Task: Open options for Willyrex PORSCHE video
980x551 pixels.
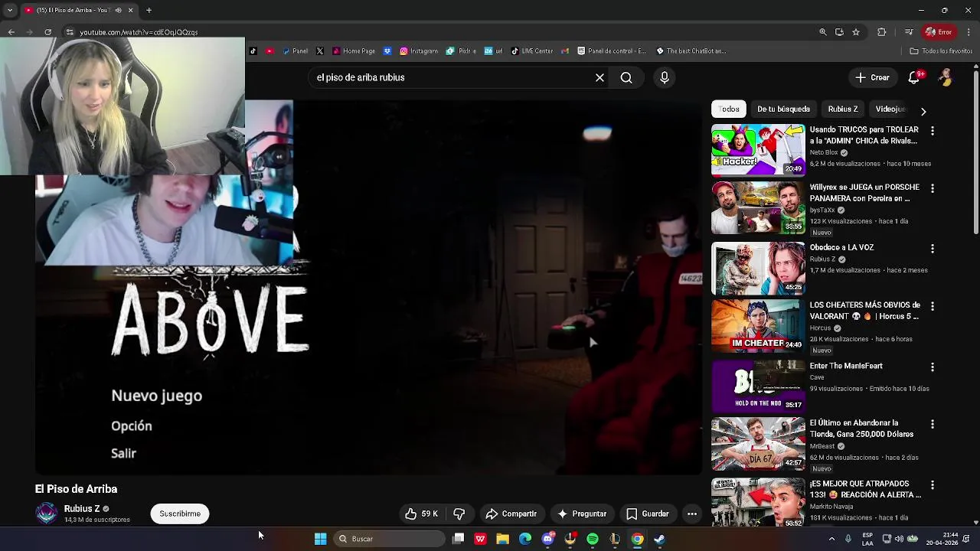Action: pos(933,188)
